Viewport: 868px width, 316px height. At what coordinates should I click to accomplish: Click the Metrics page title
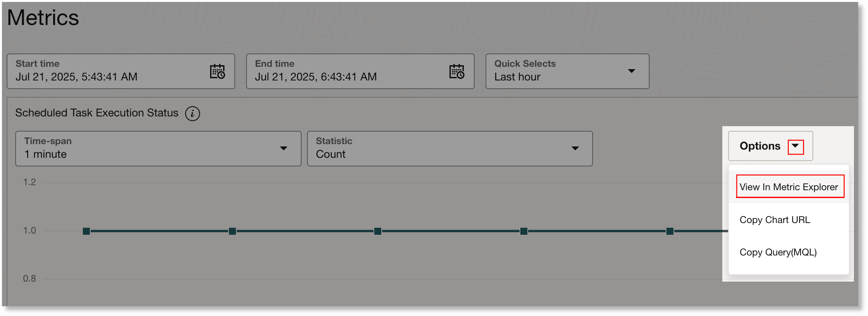(43, 17)
